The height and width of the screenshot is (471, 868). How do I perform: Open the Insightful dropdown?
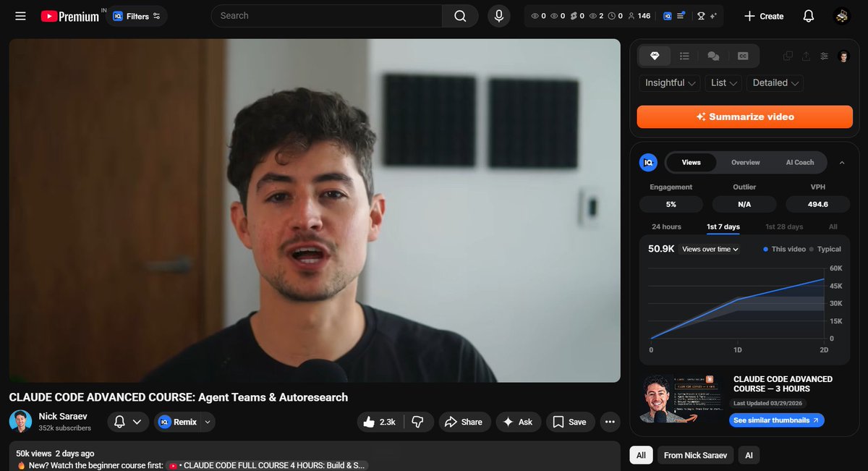pos(670,83)
